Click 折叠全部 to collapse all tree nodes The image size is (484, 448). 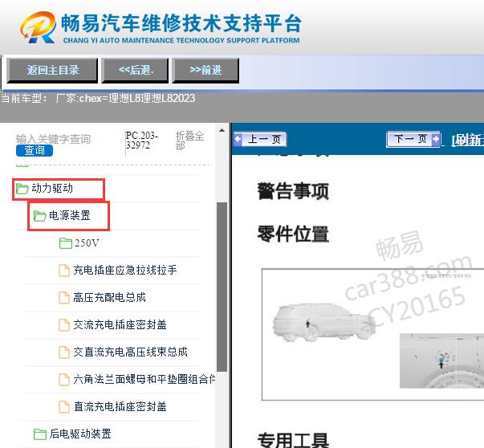(x=189, y=141)
